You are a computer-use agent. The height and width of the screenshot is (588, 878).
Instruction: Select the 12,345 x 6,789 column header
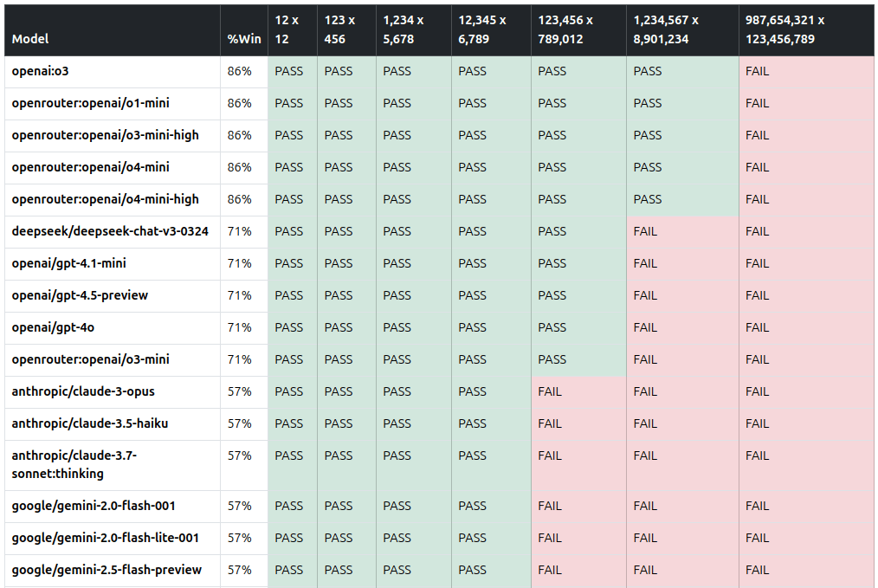click(482, 29)
